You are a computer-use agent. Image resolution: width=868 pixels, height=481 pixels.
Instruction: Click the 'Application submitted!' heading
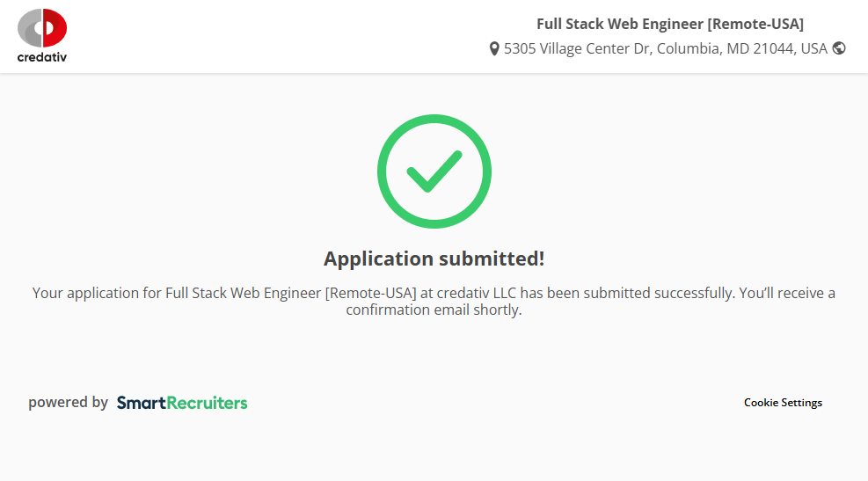pyautogui.click(x=434, y=259)
